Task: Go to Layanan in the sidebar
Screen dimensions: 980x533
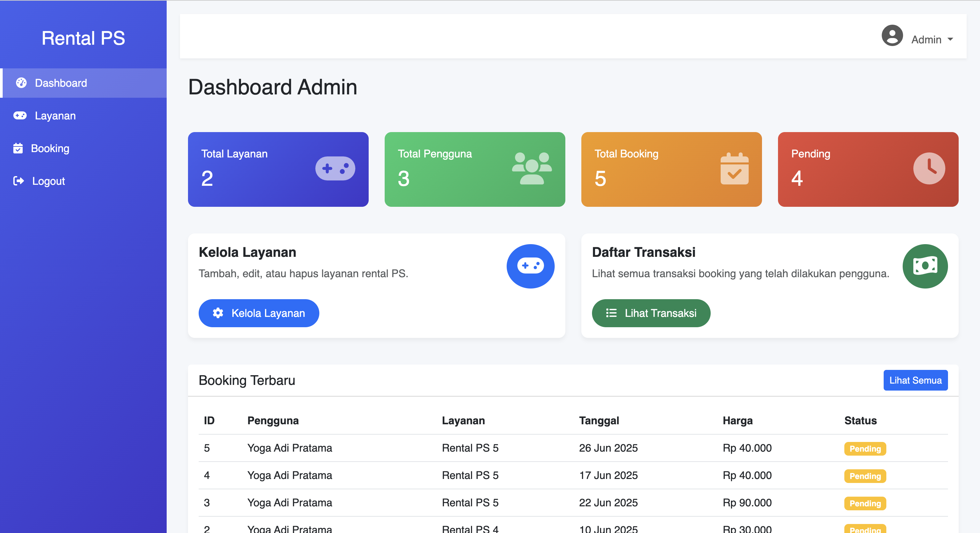Action: [55, 116]
